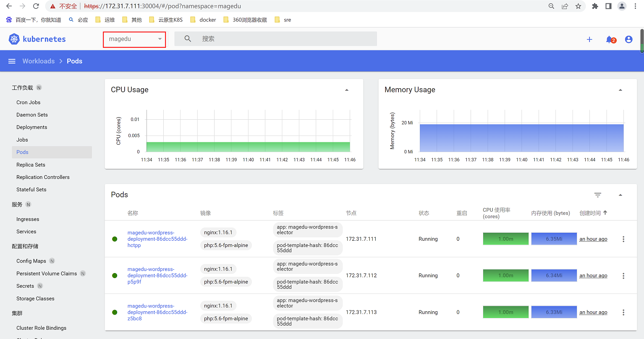
Task: Open actions menu for pod hctpp
Action: point(623,239)
